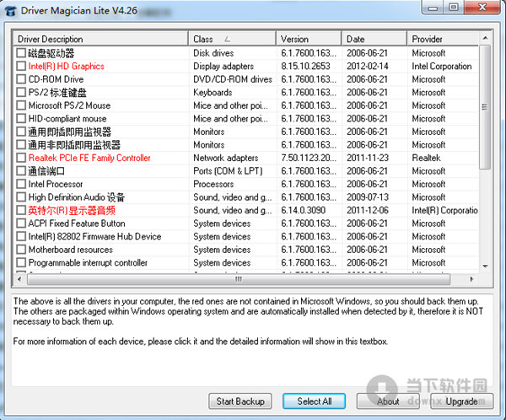The image size is (506, 420).
Task: Click the Disk drives class cell
Action: pyautogui.click(x=213, y=53)
